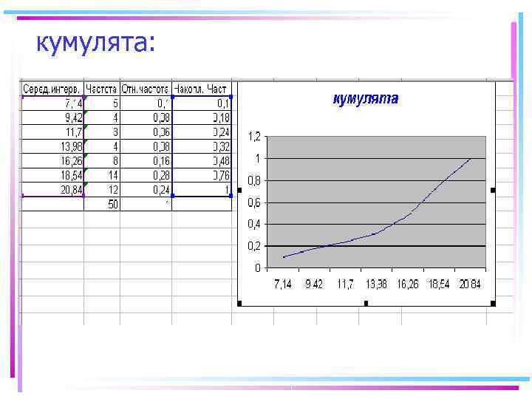Click the chart x-axis label 20,84

pyautogui.click(x=470, y=284)
